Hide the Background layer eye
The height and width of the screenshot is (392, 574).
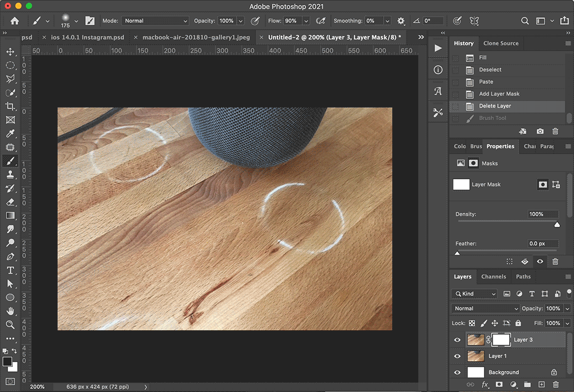coord(457,372)
